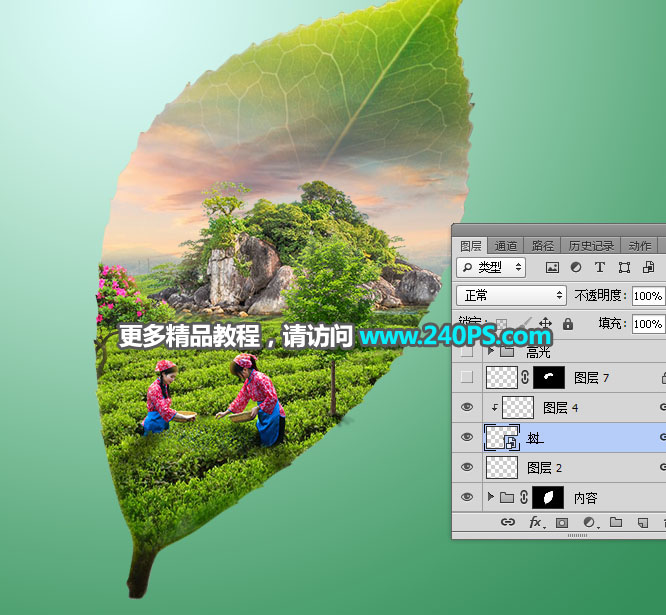Select the 图层 4 layer name
The image size is (666, 615).
561,408
